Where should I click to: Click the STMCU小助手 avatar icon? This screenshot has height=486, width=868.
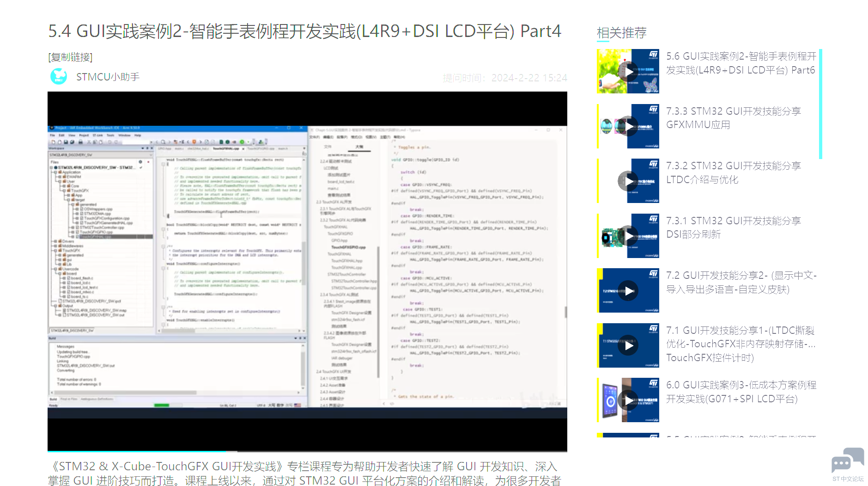59,76
